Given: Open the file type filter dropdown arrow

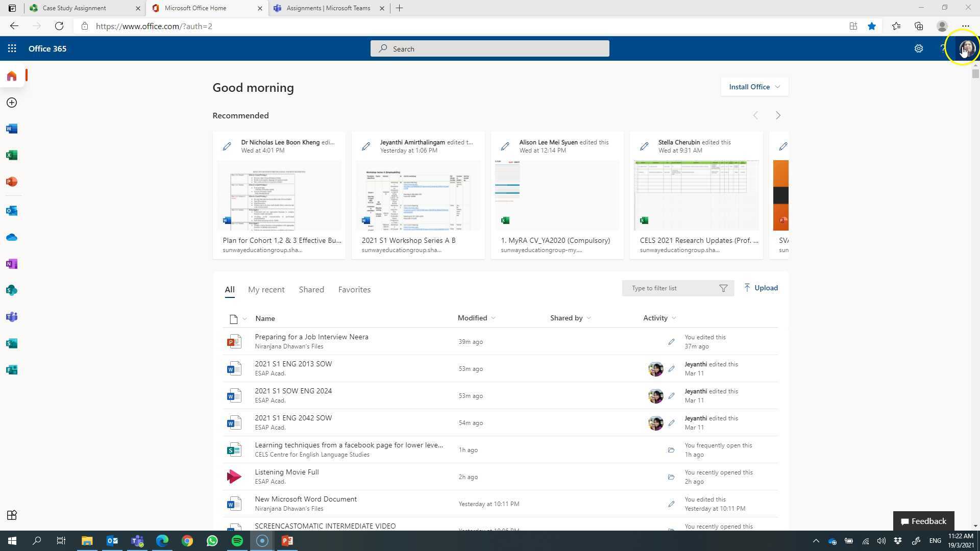Looking at the screenshot, I should tap(244, 318).
